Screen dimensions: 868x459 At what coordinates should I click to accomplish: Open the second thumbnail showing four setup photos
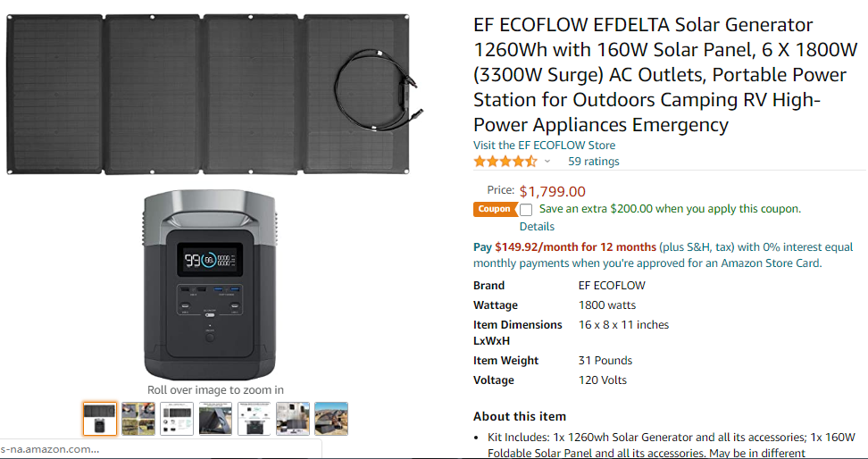coord(138,418)
